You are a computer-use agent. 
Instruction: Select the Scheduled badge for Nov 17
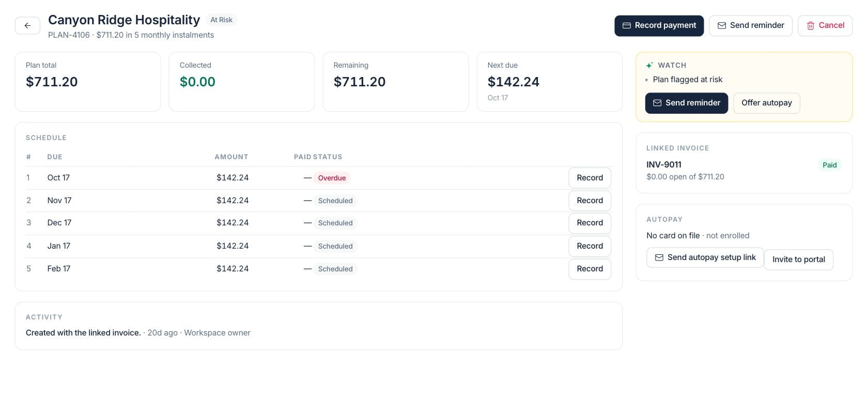click(x=335, y=201)
